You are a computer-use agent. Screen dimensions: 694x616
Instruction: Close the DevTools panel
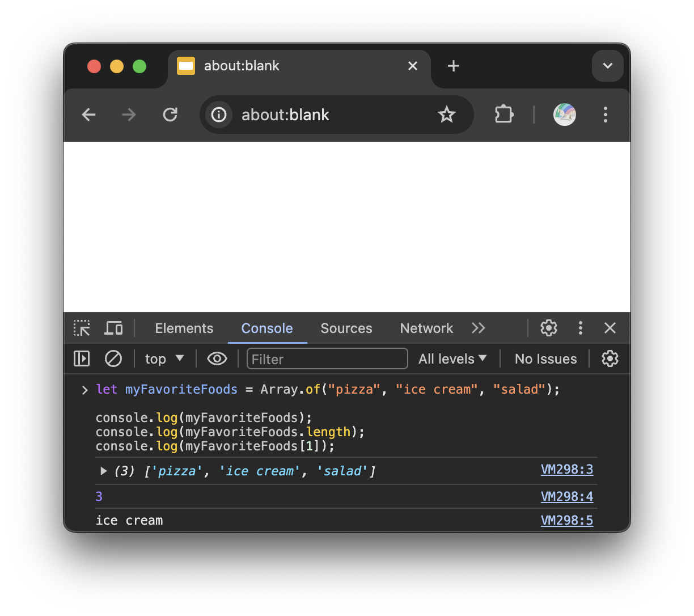pyautogui.click(x=610, y=328)
